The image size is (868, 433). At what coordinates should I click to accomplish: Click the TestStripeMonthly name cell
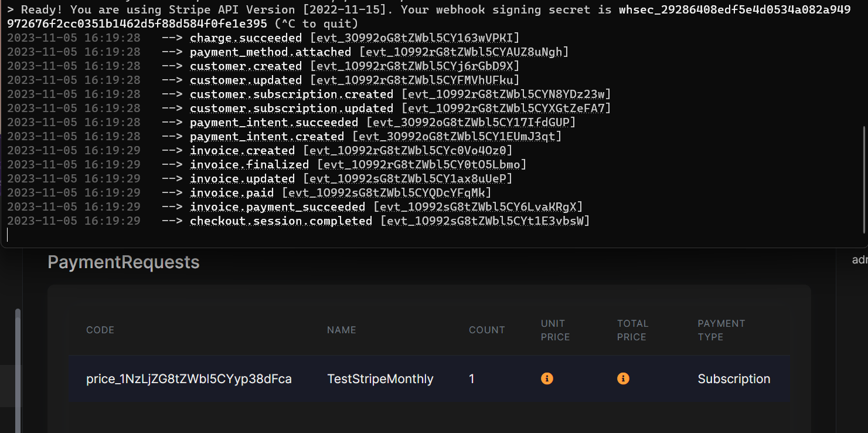[380, 379]
